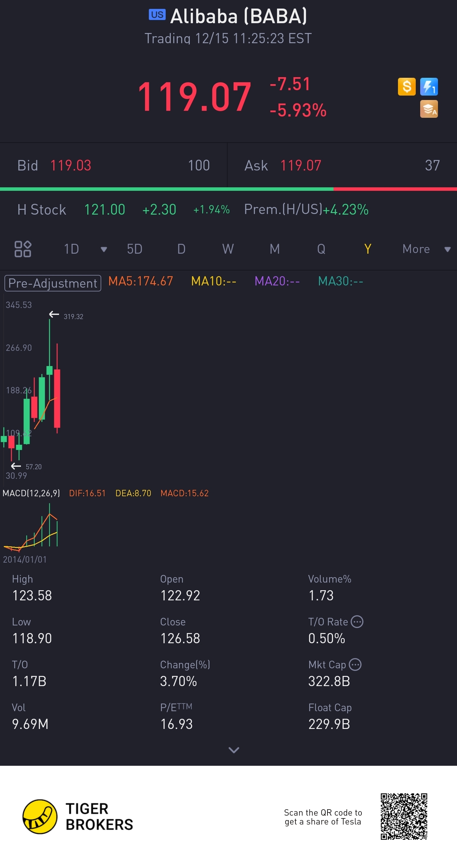Screen dimensions: 457x868
Task: Tap the Open value 122.92
Action: 180,596
